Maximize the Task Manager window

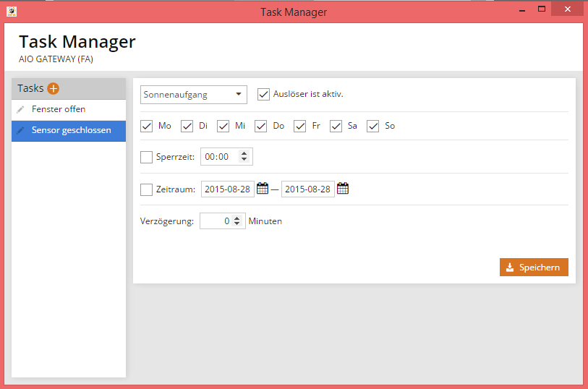(542, 9)
